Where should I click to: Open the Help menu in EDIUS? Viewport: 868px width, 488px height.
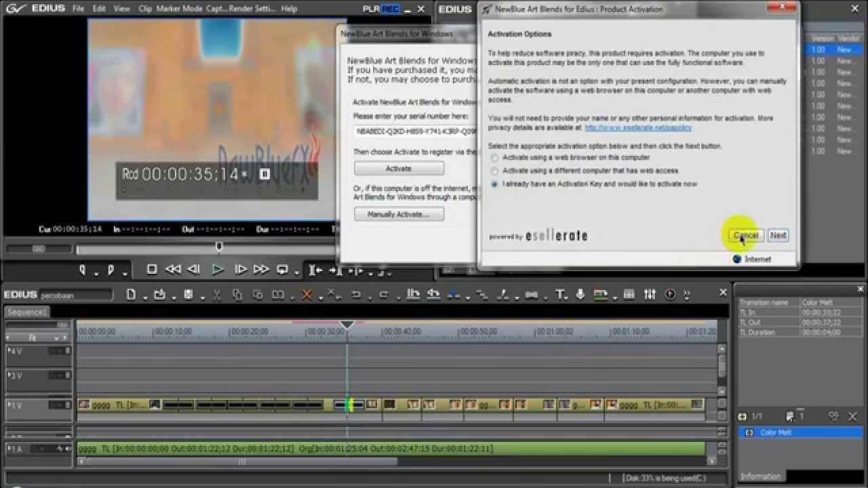pyautogui.click(x=289, y=9)
